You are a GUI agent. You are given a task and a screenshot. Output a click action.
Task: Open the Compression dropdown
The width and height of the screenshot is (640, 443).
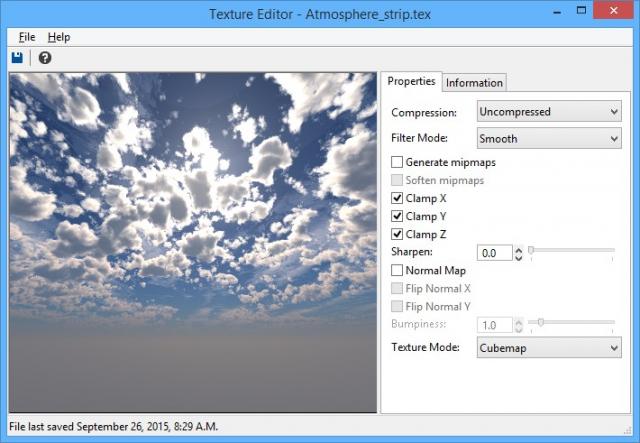point(549,112)
